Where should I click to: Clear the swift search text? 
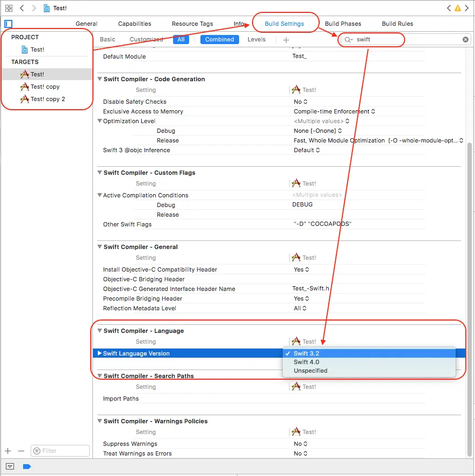click(x=465, y=39)
